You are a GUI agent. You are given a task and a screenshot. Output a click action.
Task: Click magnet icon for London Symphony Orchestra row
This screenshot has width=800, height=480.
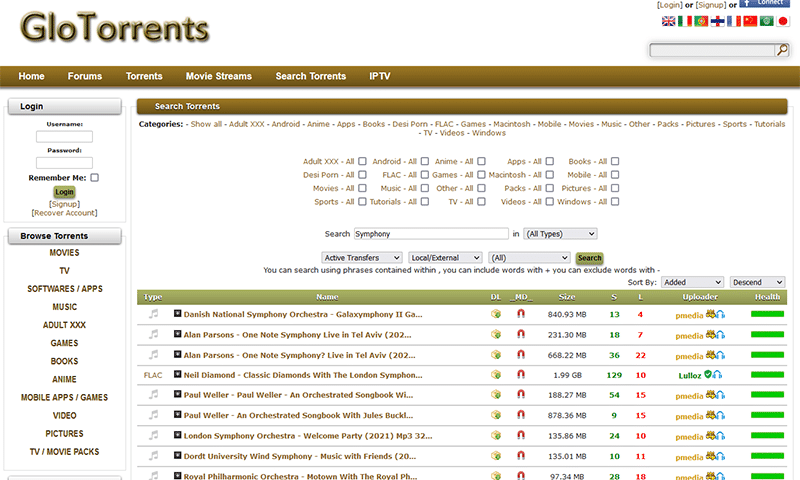[520, 435]
